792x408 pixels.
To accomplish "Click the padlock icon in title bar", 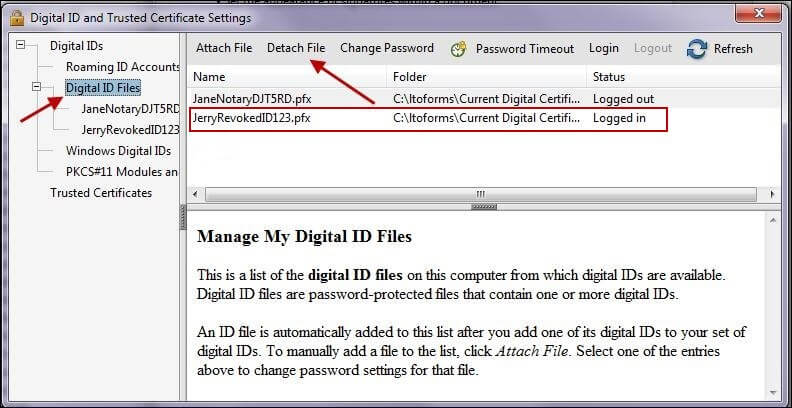I will 16,17.
